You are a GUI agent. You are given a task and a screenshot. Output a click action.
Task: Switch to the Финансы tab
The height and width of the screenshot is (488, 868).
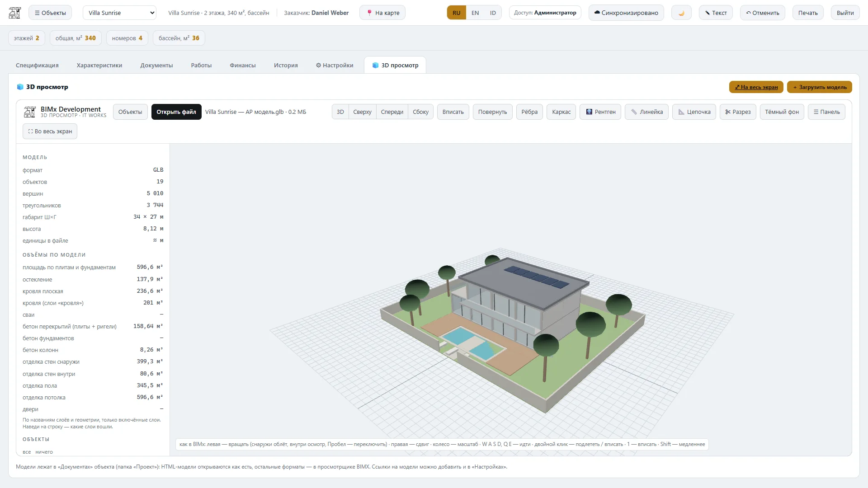point(243,65)
